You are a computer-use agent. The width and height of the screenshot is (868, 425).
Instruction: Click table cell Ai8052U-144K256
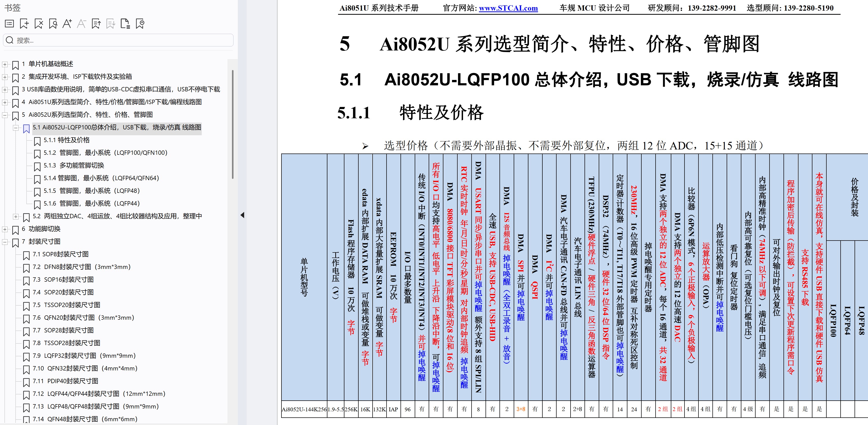pos(304,409)
